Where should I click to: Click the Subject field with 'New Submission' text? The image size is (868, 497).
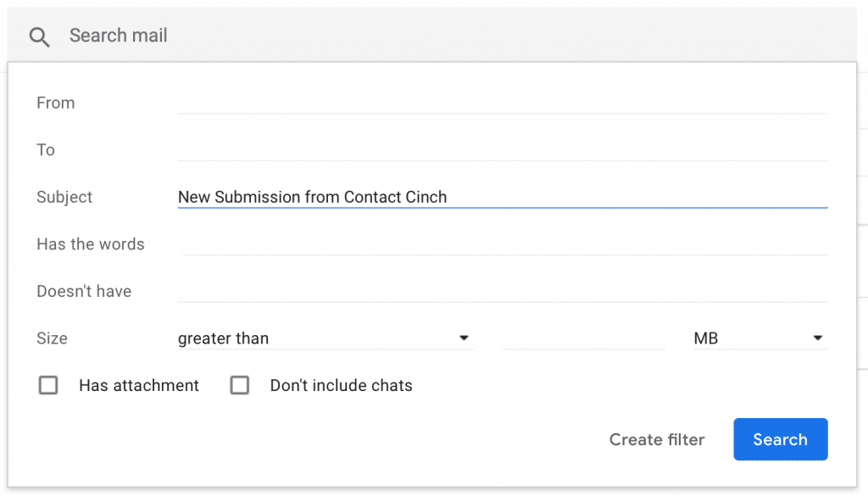(x=502, y=197)
